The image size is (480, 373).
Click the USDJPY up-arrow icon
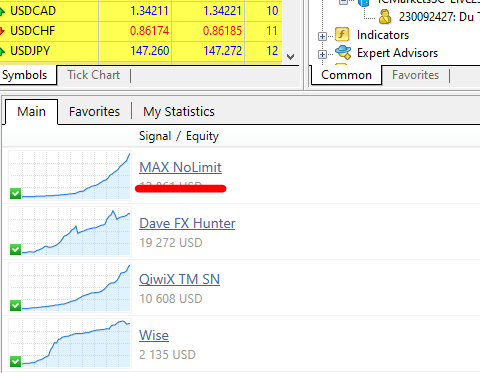pos(2,51)
